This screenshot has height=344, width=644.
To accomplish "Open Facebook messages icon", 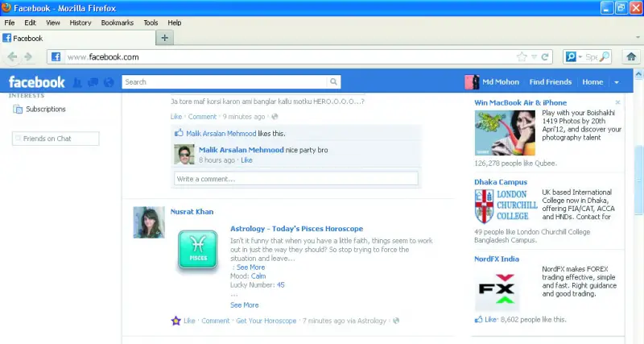I will [x=93, y=82].
